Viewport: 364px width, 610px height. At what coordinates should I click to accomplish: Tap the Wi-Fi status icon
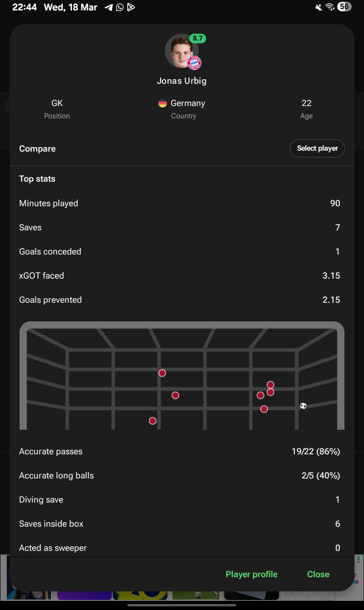[330, 7]
